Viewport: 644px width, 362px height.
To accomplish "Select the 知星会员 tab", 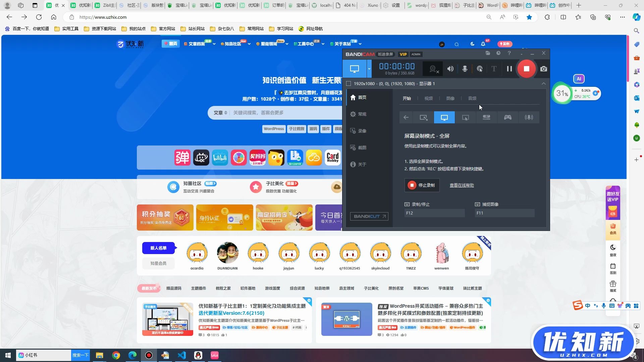I will [x=159, y=263].
